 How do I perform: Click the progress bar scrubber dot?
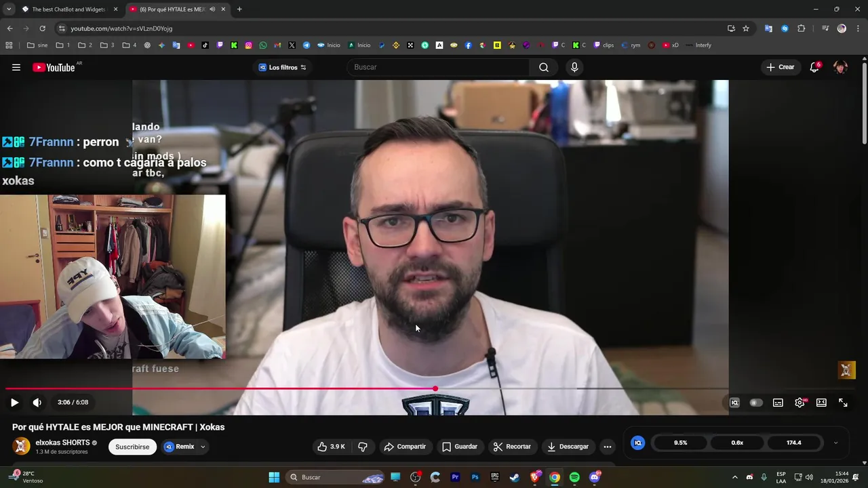[x=435, y=389]
